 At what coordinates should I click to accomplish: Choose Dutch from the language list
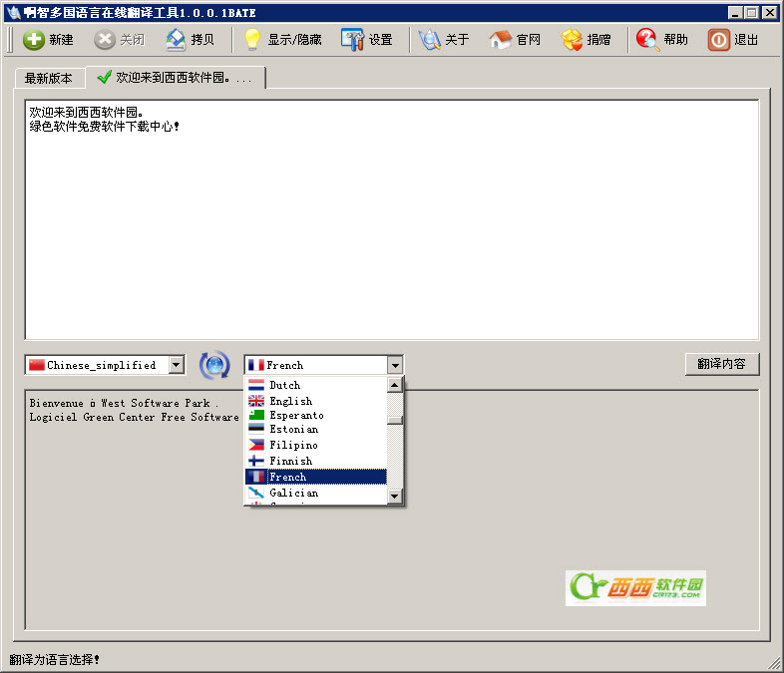316,385
